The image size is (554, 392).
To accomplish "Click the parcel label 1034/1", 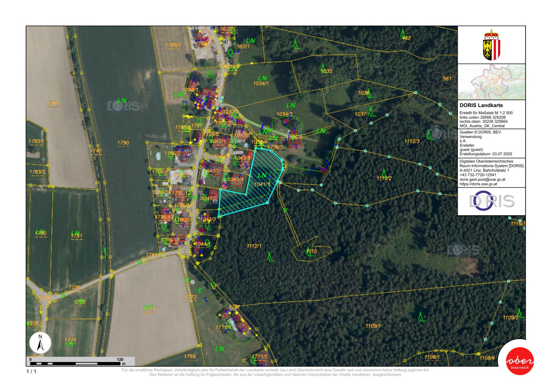I will pos(261,83).
